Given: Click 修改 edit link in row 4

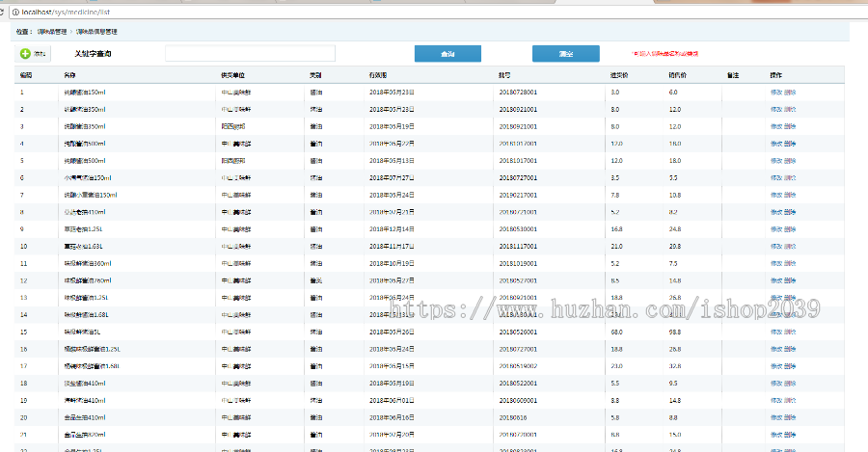Looking at the screenshot, I should (776, 144).
